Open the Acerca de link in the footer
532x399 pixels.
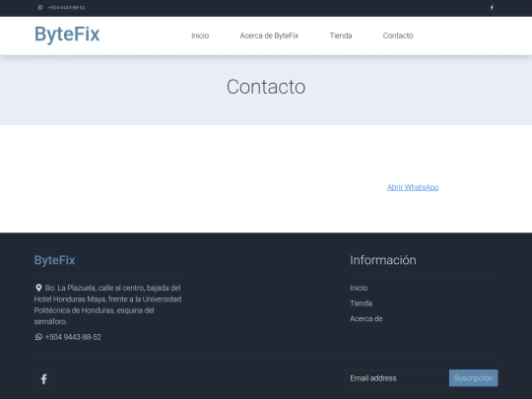[366, 318]
